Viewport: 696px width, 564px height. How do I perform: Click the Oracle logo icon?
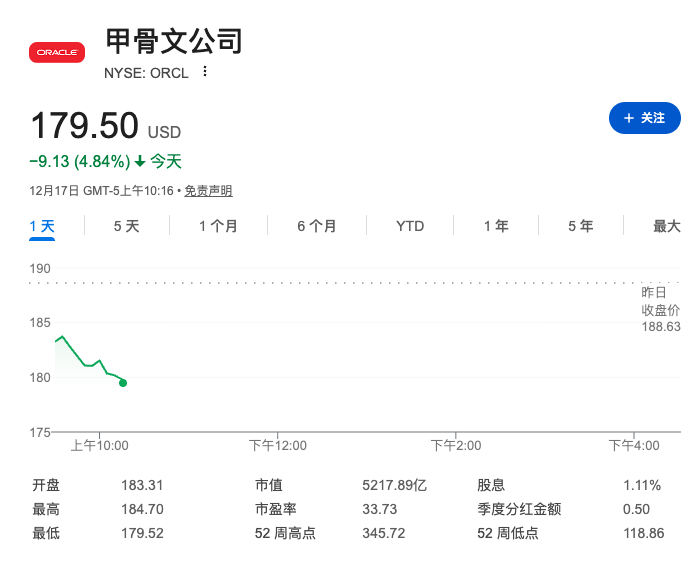coord(57,51)
